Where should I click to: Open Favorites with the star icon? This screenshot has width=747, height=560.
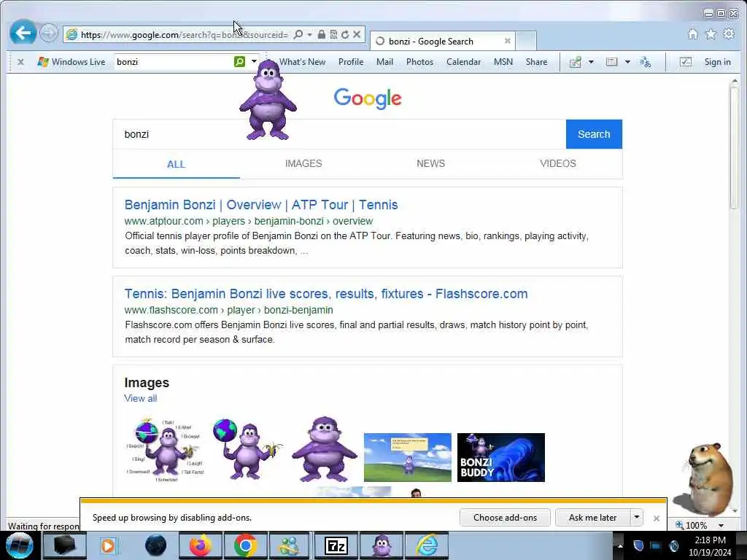[711, 34]
